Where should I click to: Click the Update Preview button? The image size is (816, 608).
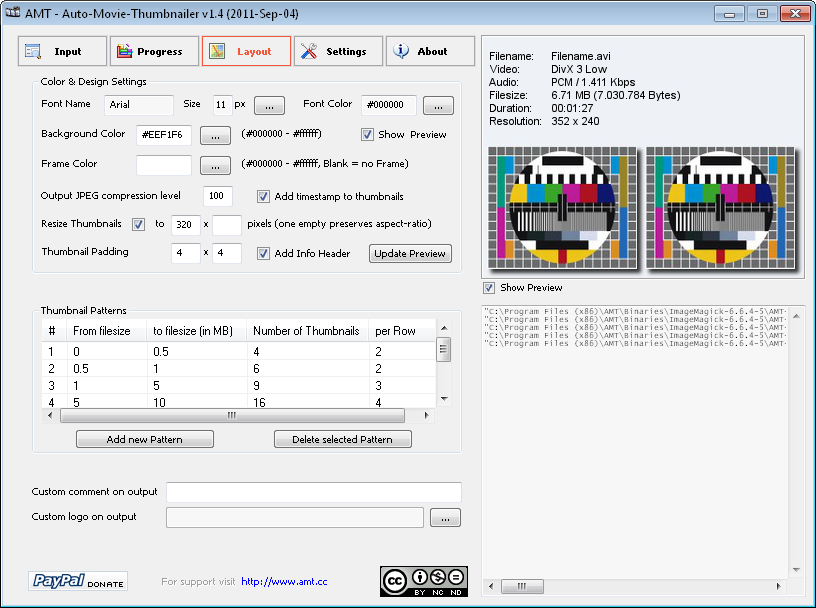coord(410,254)
